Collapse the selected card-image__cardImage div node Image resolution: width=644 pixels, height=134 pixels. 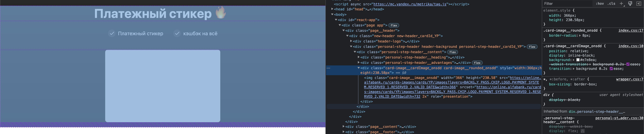pyautogui.click(x=358, y=68)
